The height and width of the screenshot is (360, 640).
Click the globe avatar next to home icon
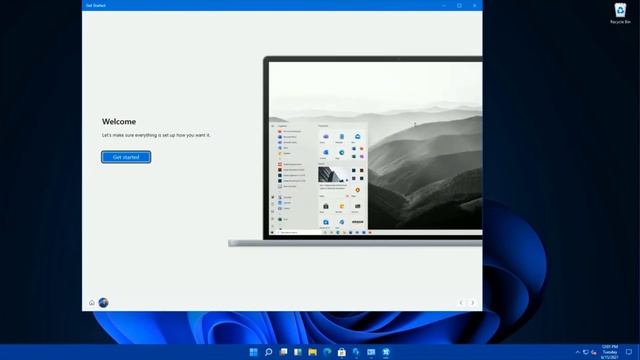pyautogui.click(x=103, y=302)
